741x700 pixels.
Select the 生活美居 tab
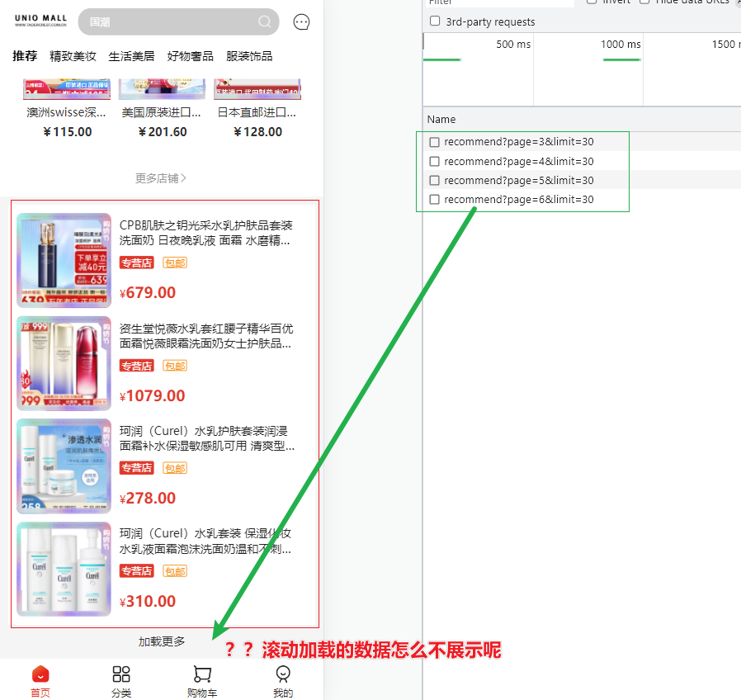[131, 56]
